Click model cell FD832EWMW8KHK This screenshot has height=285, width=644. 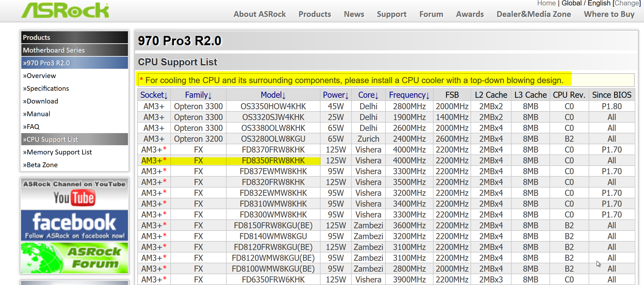tap(273, 193)
